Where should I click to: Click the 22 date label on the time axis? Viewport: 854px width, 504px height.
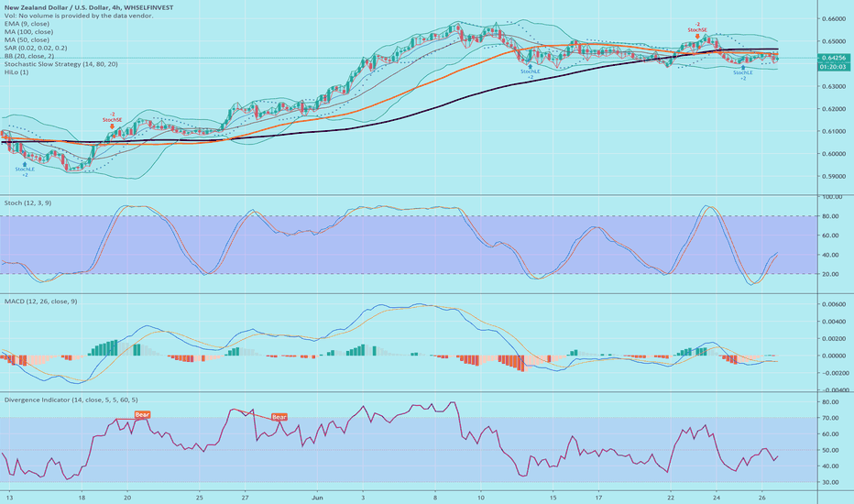pyautogui.click(x=671, y=498)
